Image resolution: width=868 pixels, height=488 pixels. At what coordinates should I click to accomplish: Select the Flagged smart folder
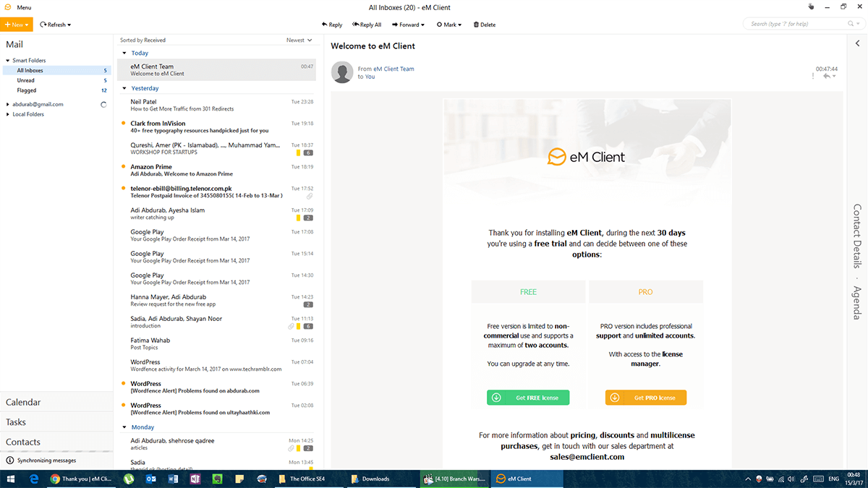pyautogui.click(x=56, y=90)
